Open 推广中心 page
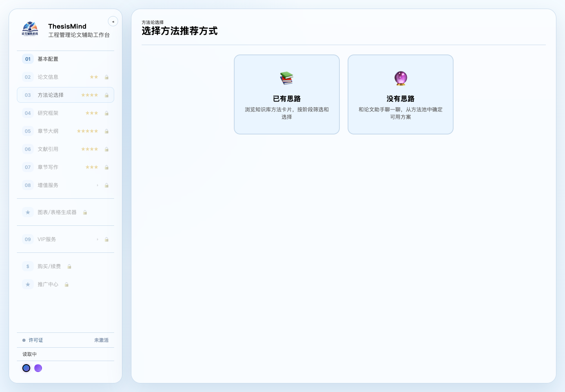565x392 pixels. 66,284
